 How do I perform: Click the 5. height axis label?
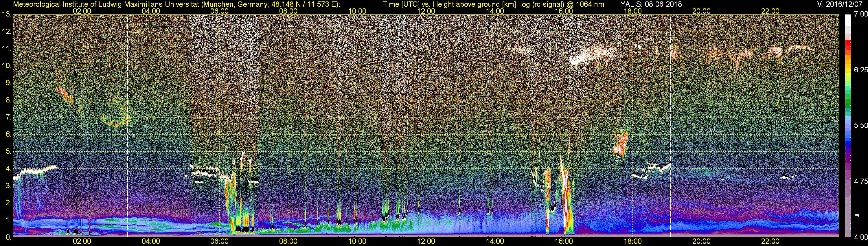click(x=8, y=152)
